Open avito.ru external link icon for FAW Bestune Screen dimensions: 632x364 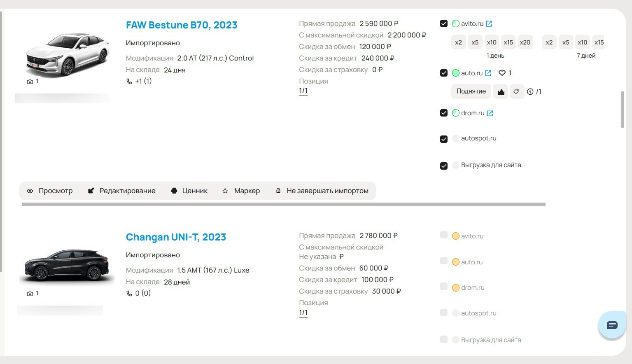coord(489,24)
